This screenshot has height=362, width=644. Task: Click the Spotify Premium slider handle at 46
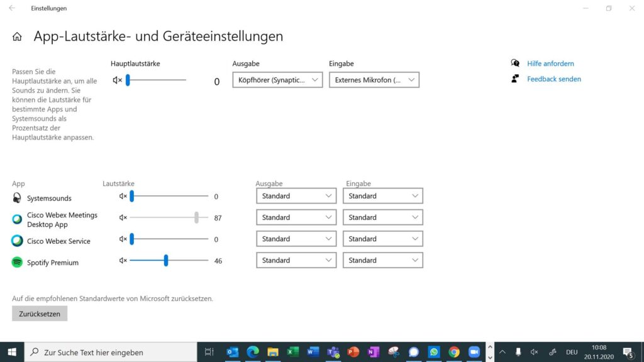(166, 260)
